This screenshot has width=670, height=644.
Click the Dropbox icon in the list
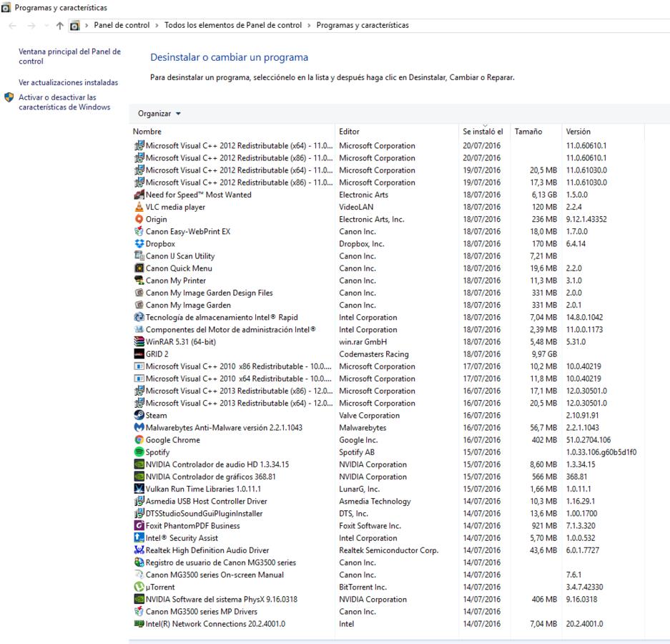139,244
